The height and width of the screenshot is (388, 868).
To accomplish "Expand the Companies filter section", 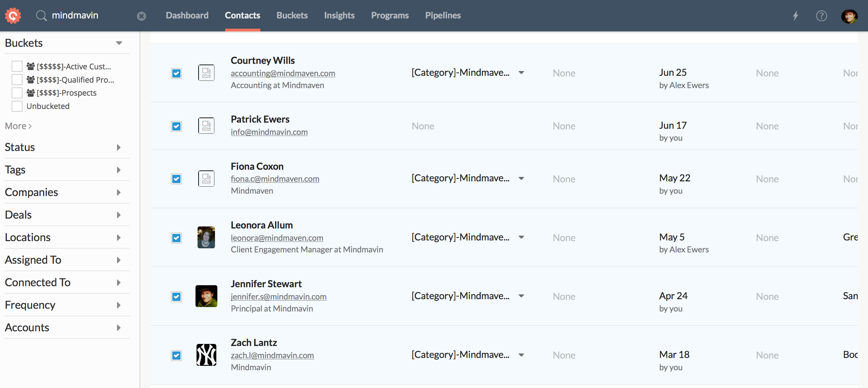I will click(x=119, y=192).
